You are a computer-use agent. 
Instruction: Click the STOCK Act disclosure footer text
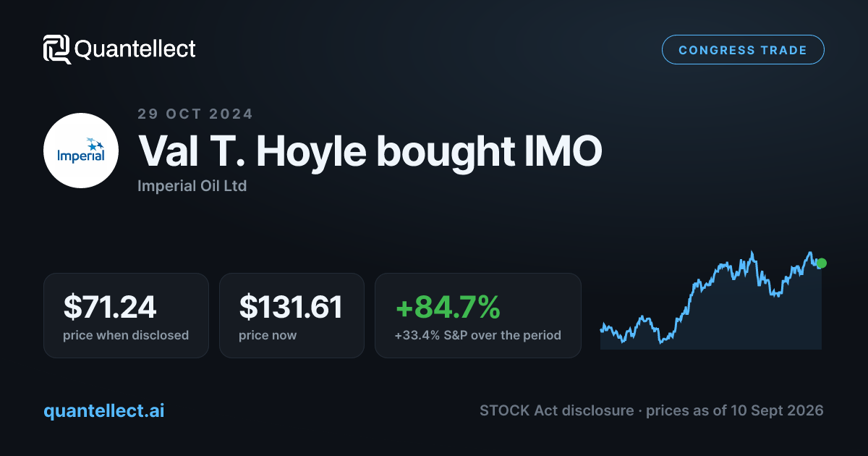556,410
